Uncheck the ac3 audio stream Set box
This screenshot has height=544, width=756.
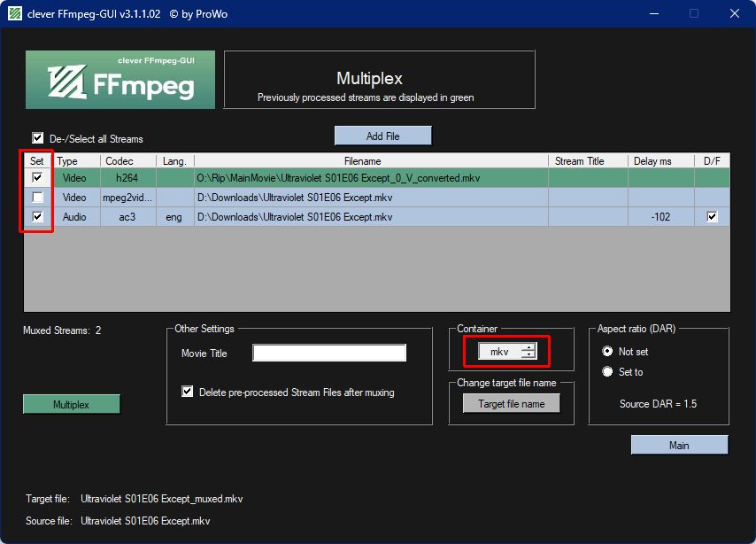point(37,216)
